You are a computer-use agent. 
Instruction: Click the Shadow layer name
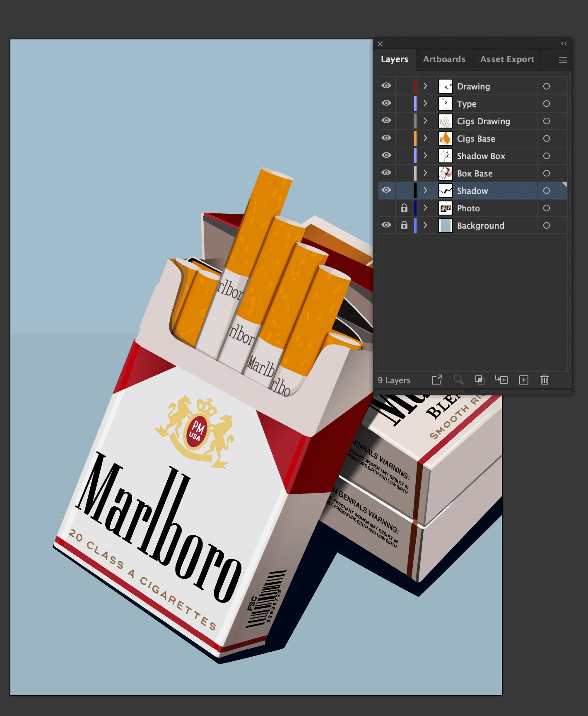pyautogui.click(x=472, y=191)
